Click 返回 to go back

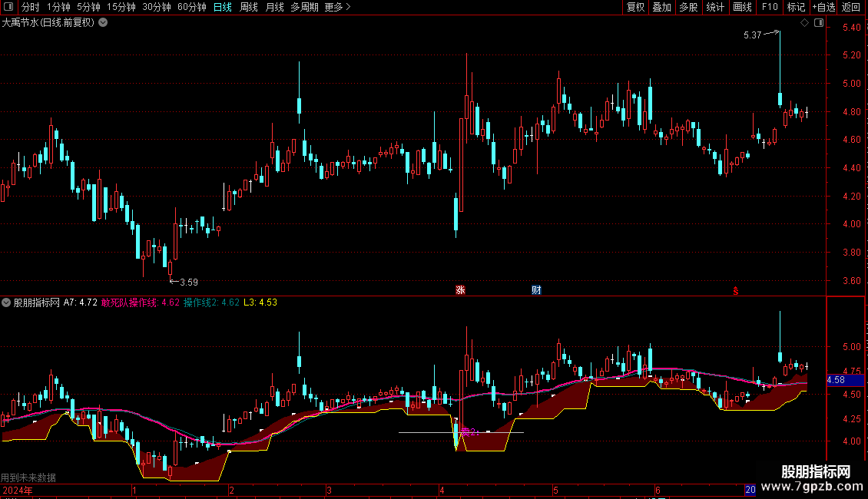(x=851, y=7)
